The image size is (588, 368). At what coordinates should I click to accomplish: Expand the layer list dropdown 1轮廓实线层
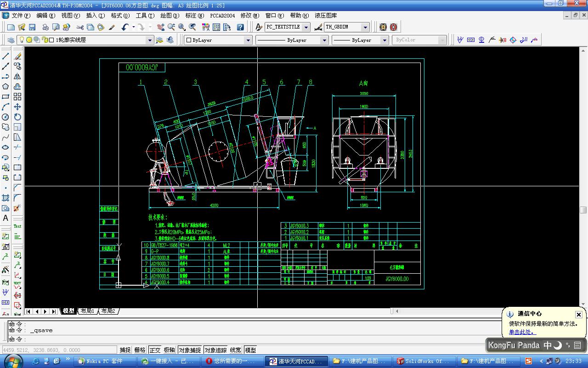149,40
